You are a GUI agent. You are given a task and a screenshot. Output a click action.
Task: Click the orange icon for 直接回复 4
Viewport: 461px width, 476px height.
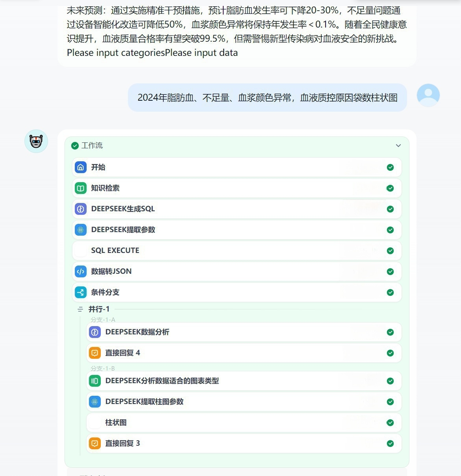95,353
